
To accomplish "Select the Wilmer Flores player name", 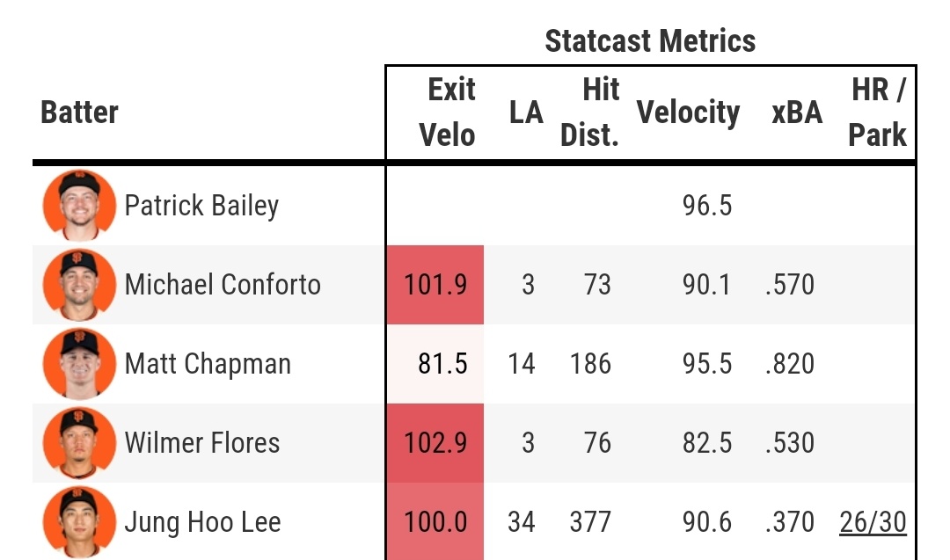I will pyautogui.click(x=202, y=443).
